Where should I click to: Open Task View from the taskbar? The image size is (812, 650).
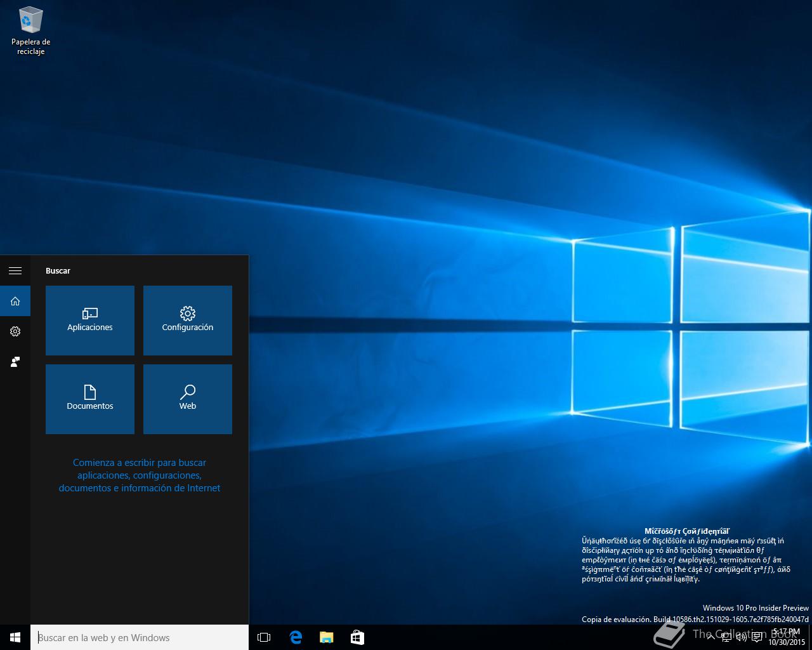click(x=264, y=637)
